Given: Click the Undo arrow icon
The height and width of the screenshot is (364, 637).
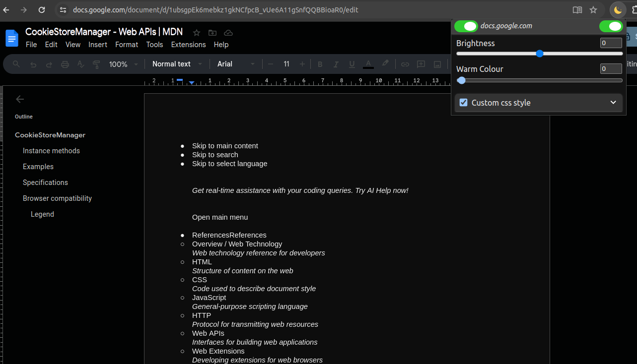Looking at the screenshot, I should 33,64.
